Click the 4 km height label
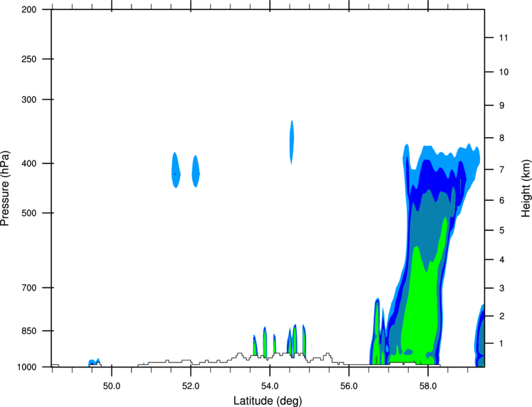 coord(502,260)
